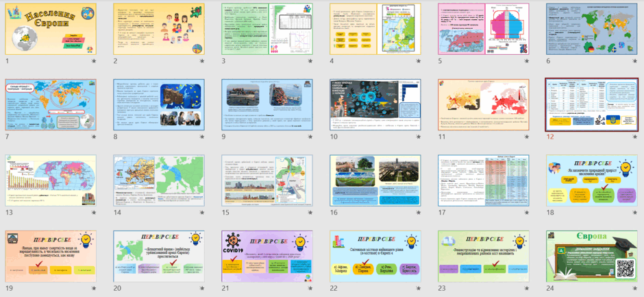
Task: Select slide 2 thumbnail with people avatars
Action: point(159,29)
